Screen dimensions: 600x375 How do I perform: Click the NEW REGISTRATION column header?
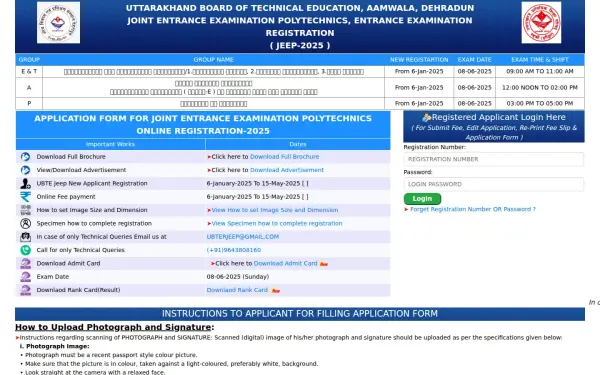point(419,60)
